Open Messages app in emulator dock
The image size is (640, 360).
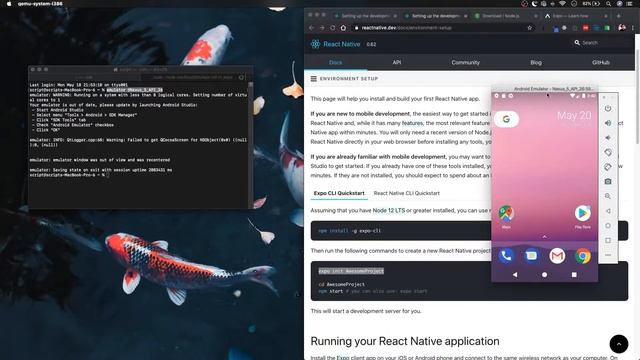click(x=531, y=256)
